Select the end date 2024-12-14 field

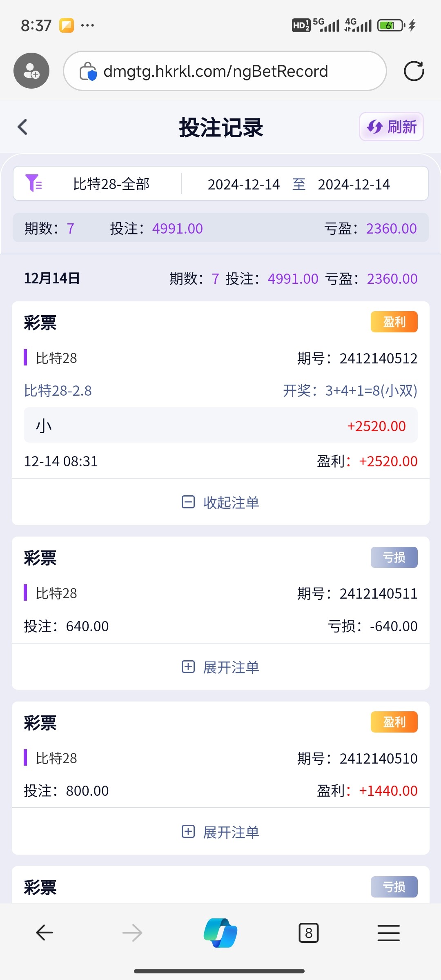point(354,185)
